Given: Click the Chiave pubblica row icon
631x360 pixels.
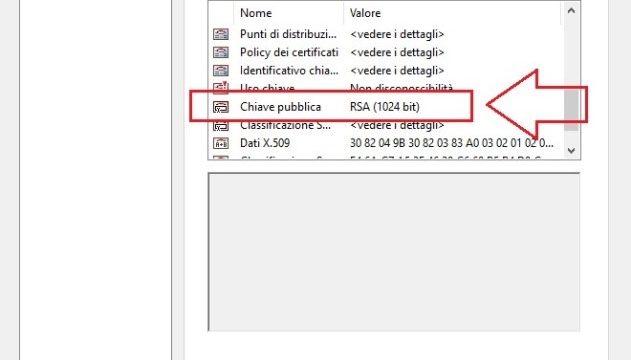Looking at the screenshot, I should coord(221,107).
